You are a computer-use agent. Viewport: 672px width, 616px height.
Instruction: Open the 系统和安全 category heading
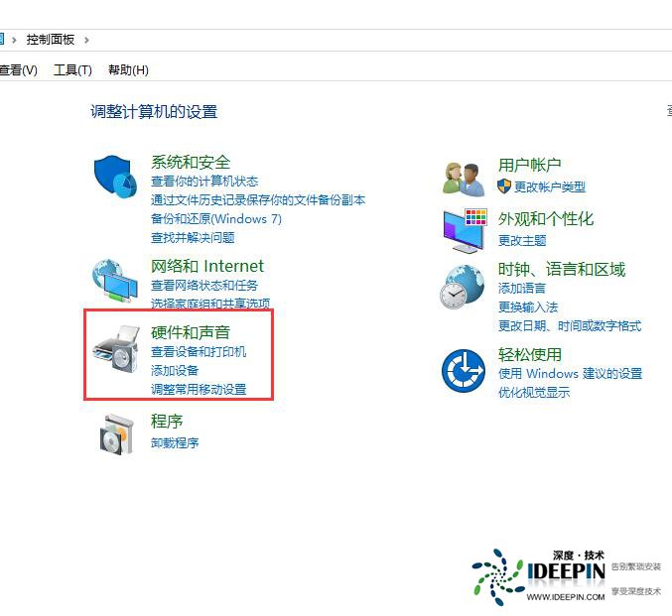tap(191, 163)
